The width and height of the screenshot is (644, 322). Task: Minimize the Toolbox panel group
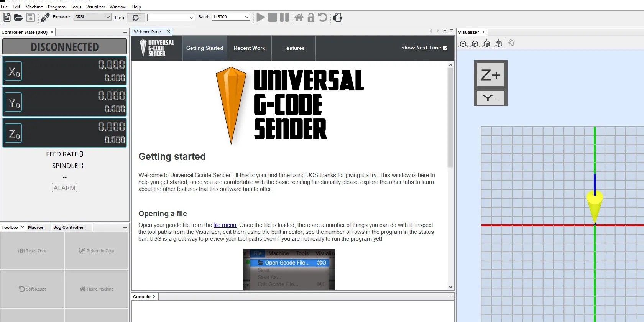[x=125, y=227]
